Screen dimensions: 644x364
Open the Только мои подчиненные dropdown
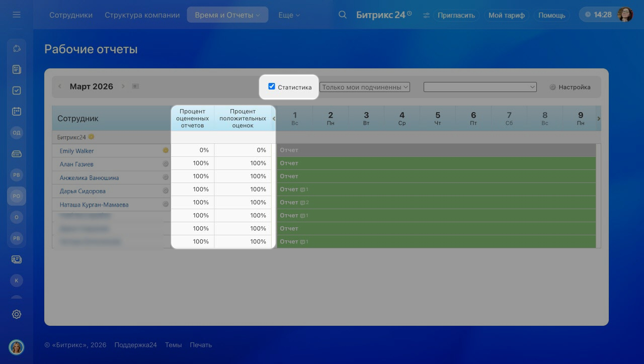coord(365,87)
